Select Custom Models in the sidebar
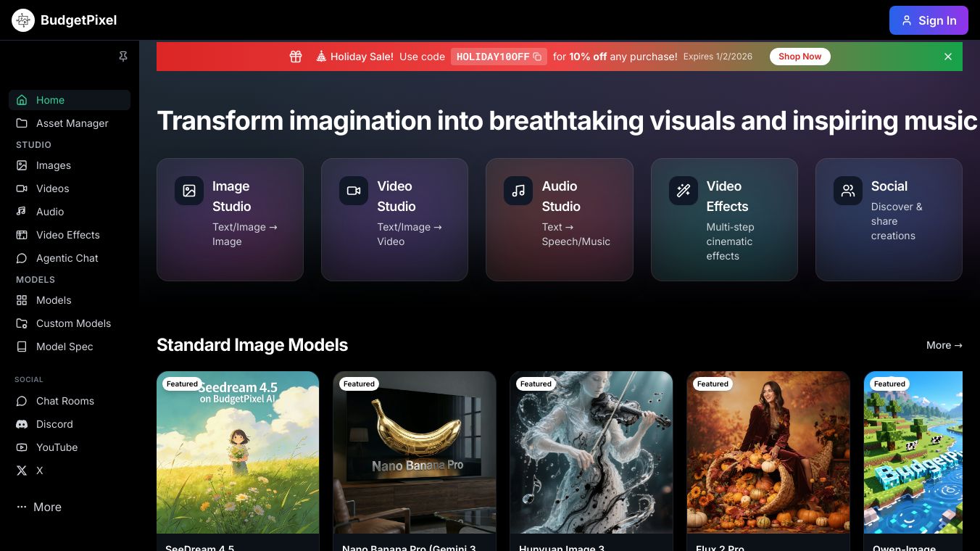This screenshot has width=980, height=551. (70, 323)
